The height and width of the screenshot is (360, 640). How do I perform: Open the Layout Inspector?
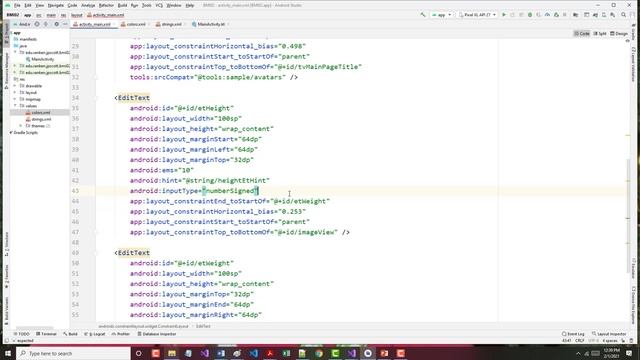(x=609, y=334)
